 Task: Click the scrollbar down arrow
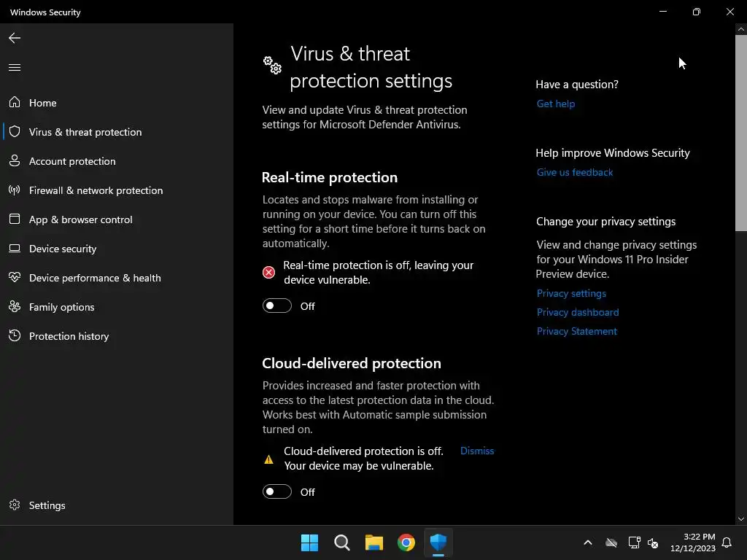[741, 519]
